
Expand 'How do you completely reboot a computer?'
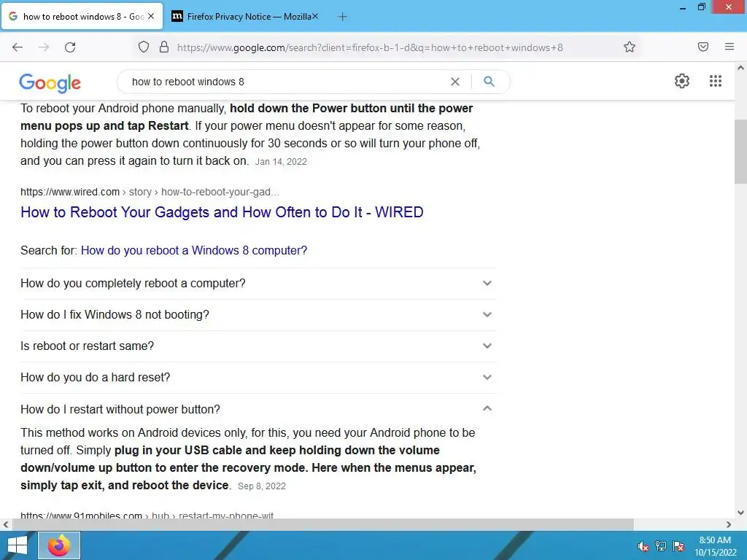point(258,284)
